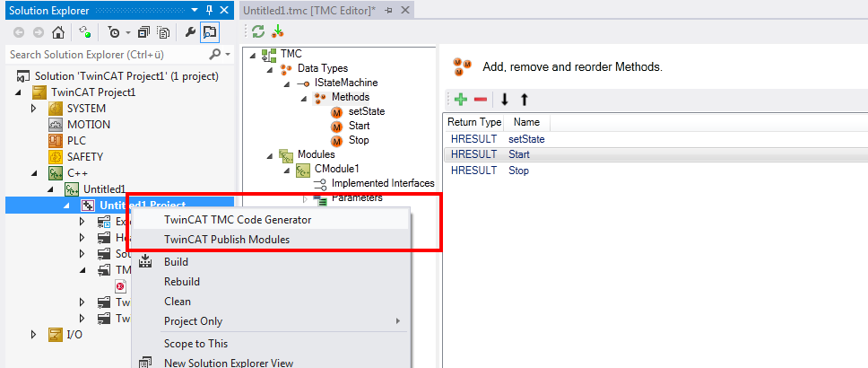
Task: Click the update data types arrow icon
Action: 277,31
